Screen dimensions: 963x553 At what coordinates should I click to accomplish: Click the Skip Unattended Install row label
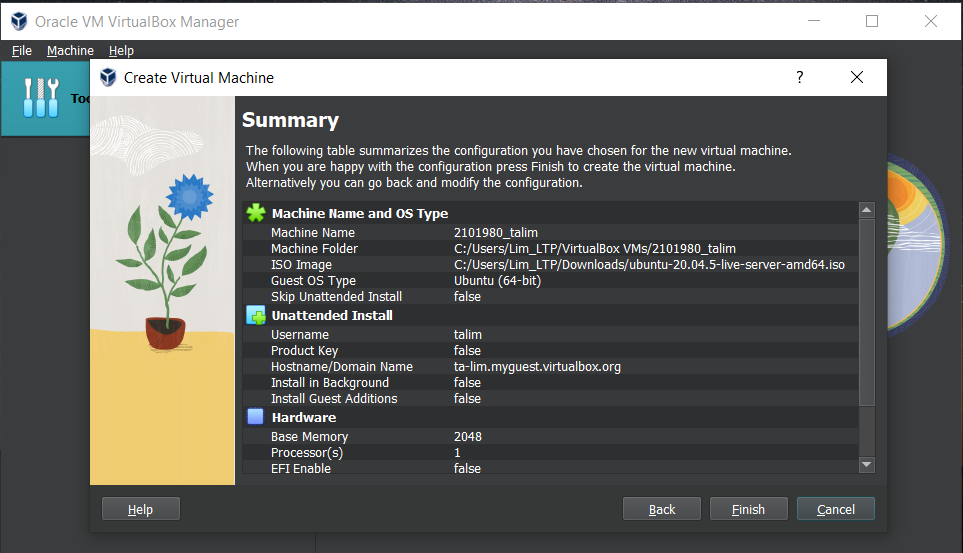pyautogui.click(x=337, y=296)
